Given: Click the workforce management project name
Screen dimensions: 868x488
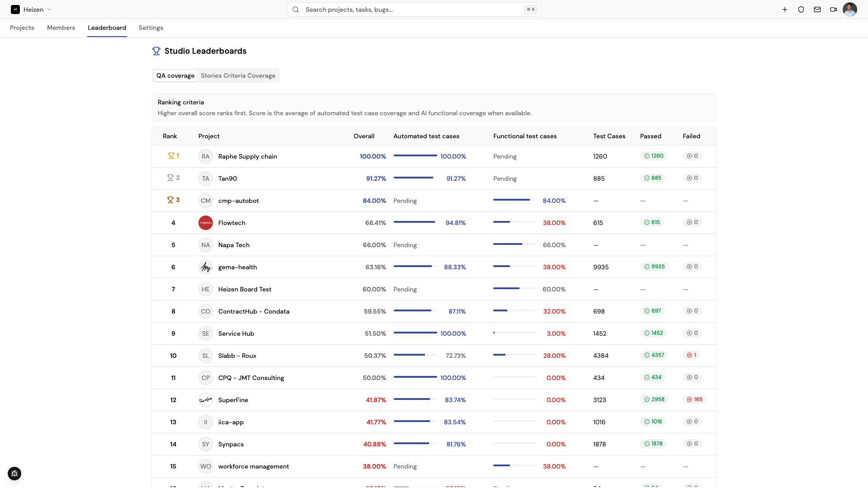Looking at the screenshot, I should tap(254, 466).
